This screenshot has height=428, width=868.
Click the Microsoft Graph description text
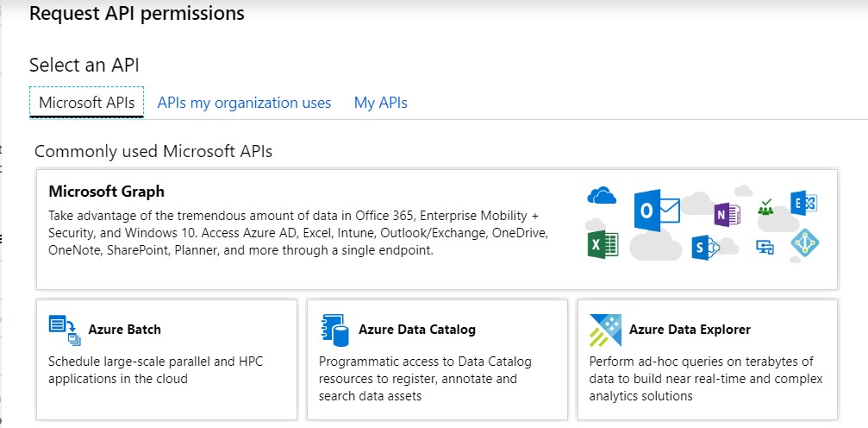coord(298,233)
